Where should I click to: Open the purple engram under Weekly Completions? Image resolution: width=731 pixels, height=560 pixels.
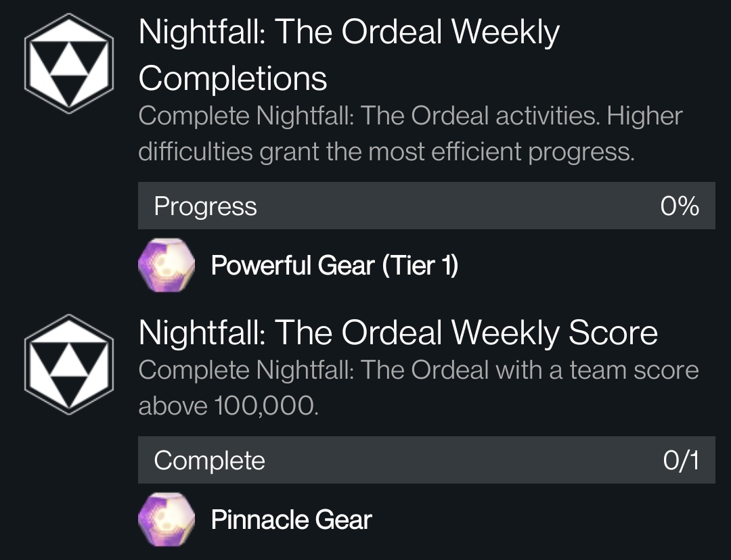167,266
